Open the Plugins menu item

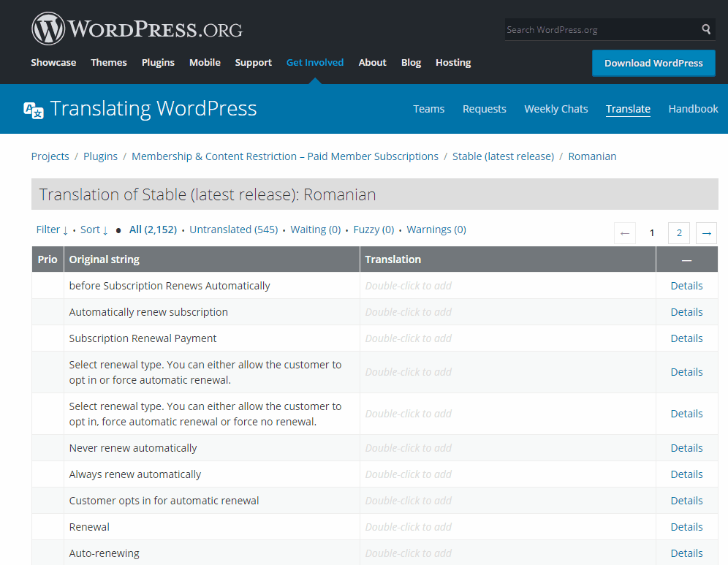click(158, 62)
